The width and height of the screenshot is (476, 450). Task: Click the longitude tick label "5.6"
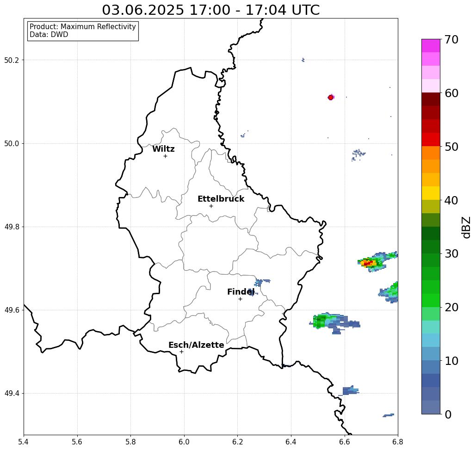click(x=77, y=442)
